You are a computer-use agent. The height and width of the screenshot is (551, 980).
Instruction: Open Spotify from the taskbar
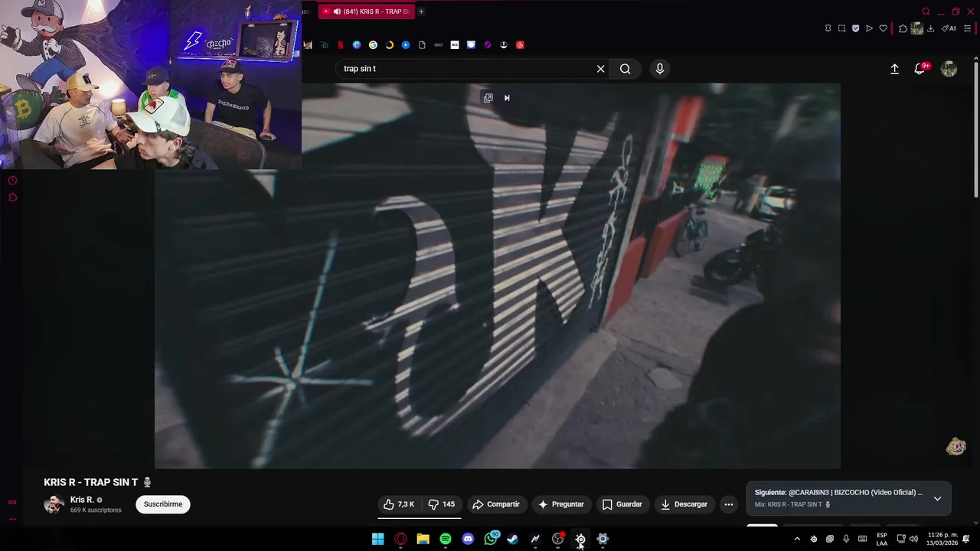tap(446, 540)
